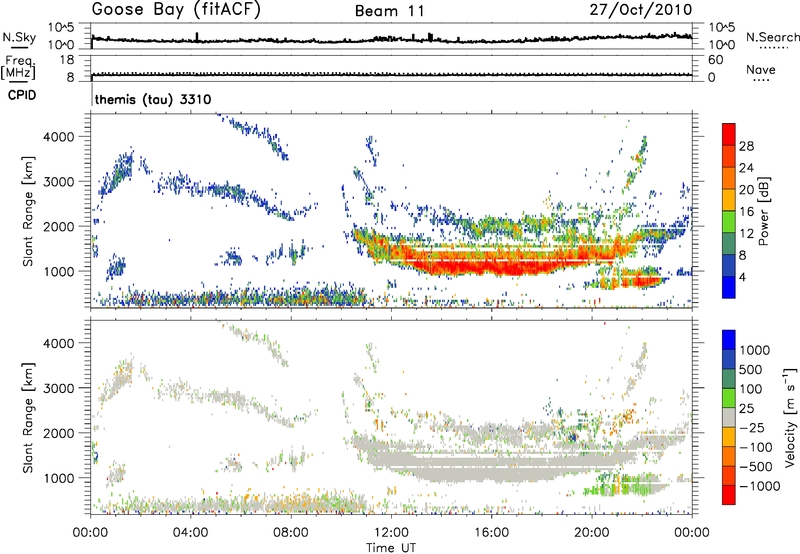Click the gray segment of Velocity colorbar
Viewport: 800px width, 554px height.
(729, 417)
